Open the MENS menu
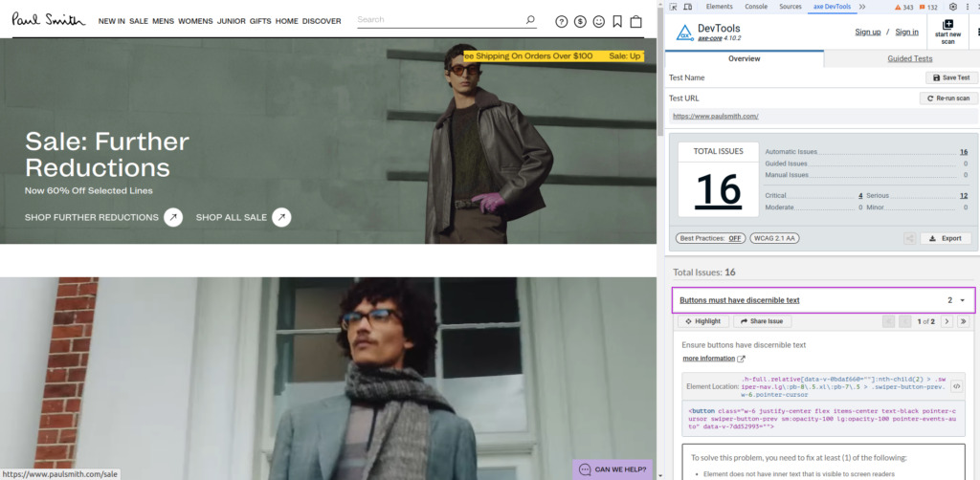Viewport: 980px width, 480px height. (163, 21)
